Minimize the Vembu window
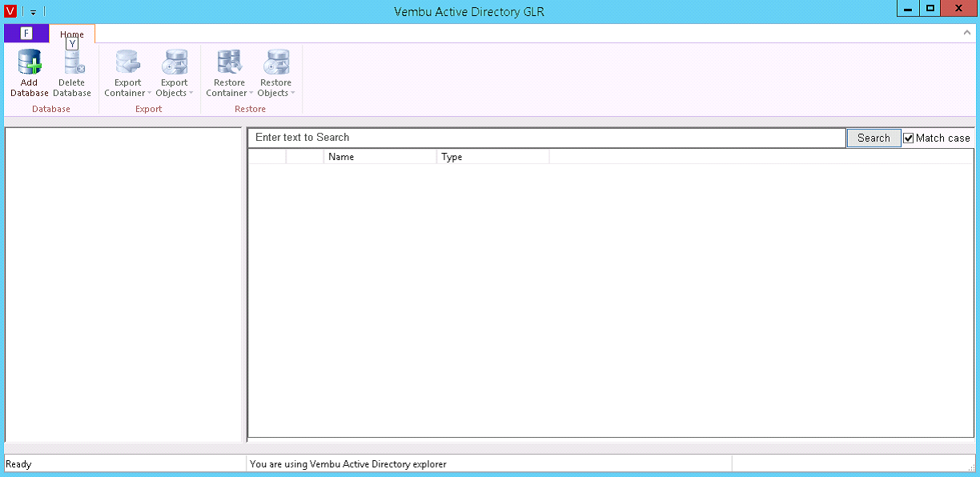The width and height of the screenshot is (980, 477). [x=906, y=8]
